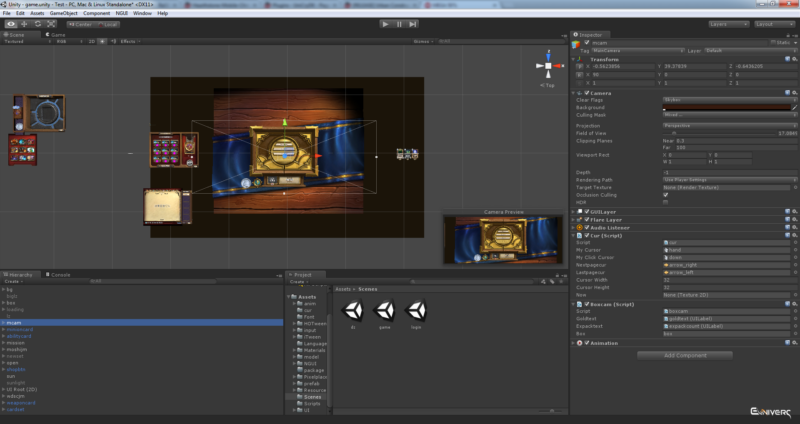Screen dimensions: 800x424
Task: Click the Field of View slider
Action: [718, 133]
